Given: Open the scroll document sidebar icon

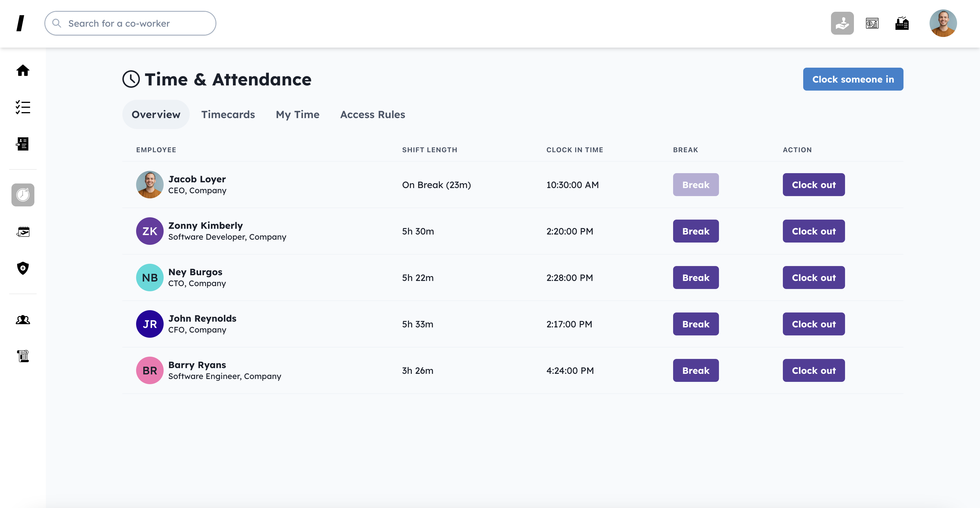Looking at the screenshot, I should (x=23, y=356).
